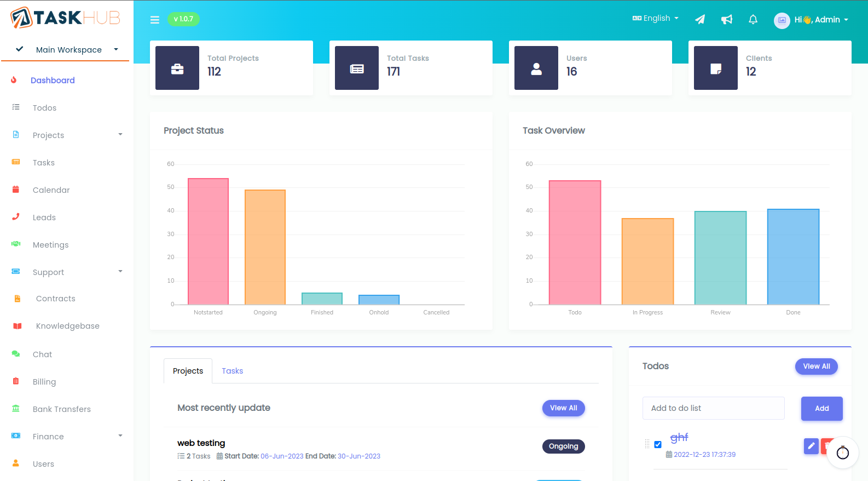868x481 pixels.
Task: Expand the Main Workspace selector
Action: [66, 50]
